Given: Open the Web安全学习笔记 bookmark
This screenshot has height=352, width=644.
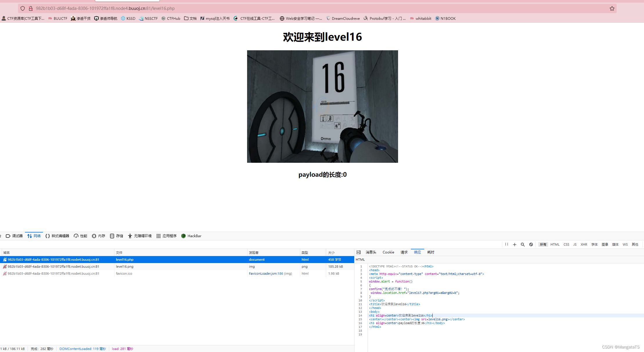Looking at the screenshot, I should [301, 18].
